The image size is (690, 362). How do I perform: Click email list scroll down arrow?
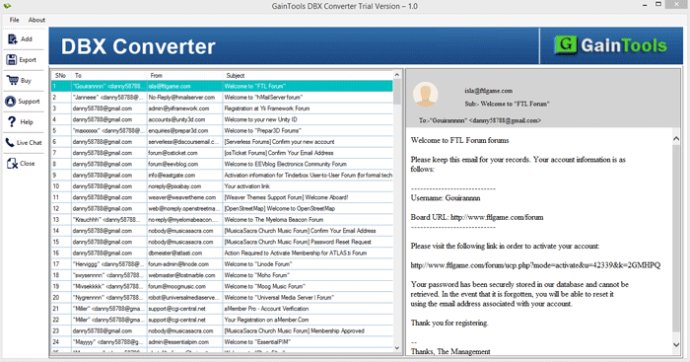point(397,347)
